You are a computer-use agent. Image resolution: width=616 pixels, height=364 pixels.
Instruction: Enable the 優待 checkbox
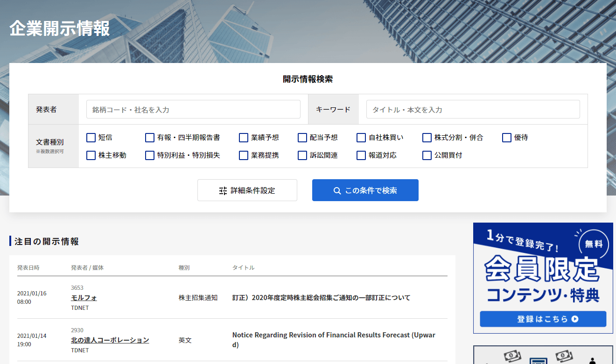pyautogui.click(x=507, y=138)
